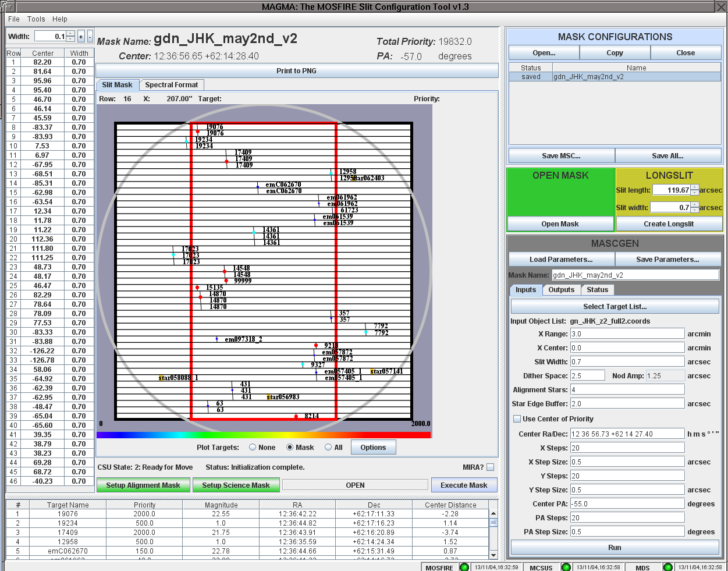
Task: Click the Execute Mask button
Action: click(464, 485)
